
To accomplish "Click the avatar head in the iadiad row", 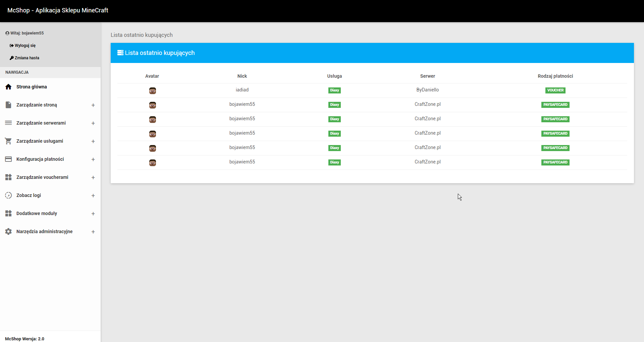I will (x=152, y=91).
